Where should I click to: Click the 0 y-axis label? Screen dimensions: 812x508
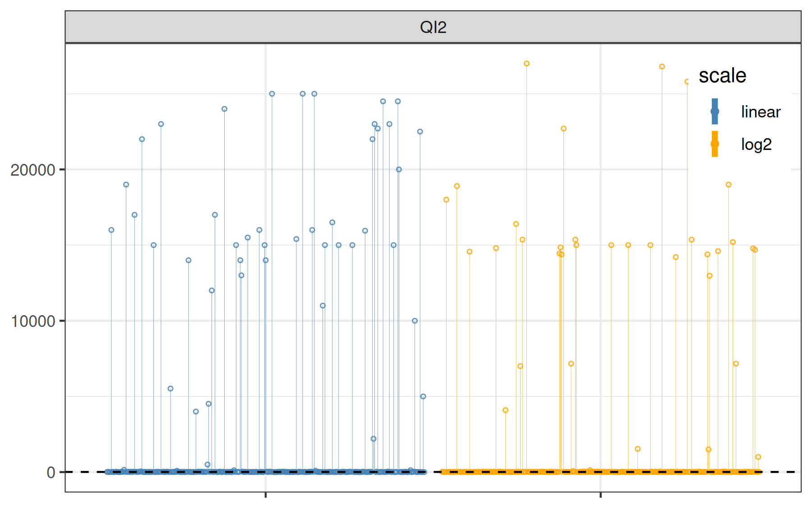click(x=51, y=472)
